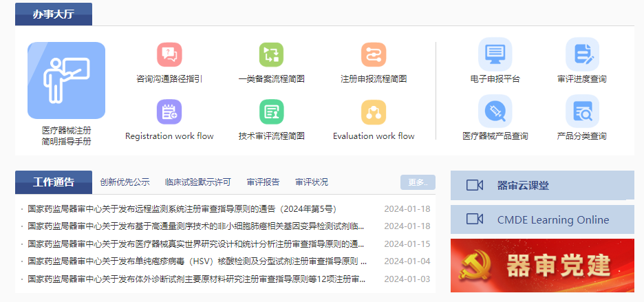Click the Registration work flow text label
This screenshot has width=644, height=302.
(x=169, y=136)
